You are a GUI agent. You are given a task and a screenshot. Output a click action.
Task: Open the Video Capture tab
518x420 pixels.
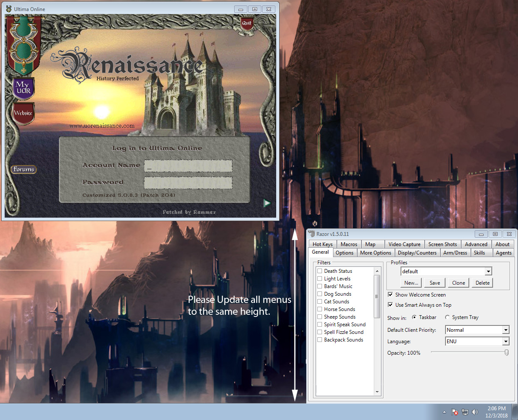[404, 244]
